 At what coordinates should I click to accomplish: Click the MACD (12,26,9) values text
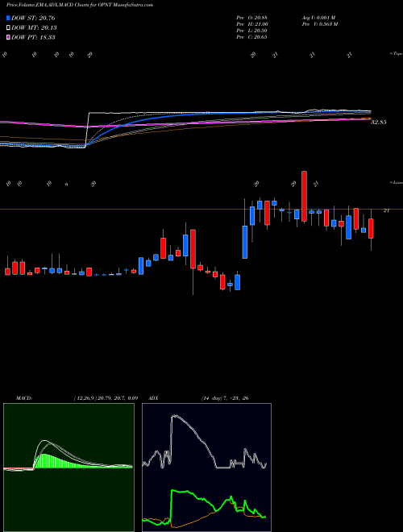click(106, 398)
